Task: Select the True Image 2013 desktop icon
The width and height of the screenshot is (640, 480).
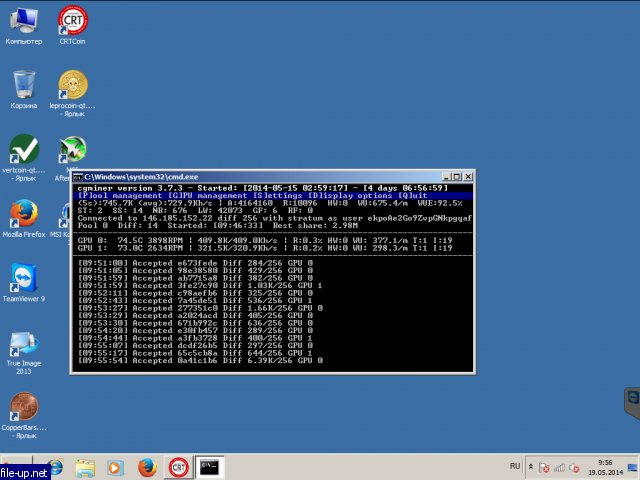Action: 24,353
